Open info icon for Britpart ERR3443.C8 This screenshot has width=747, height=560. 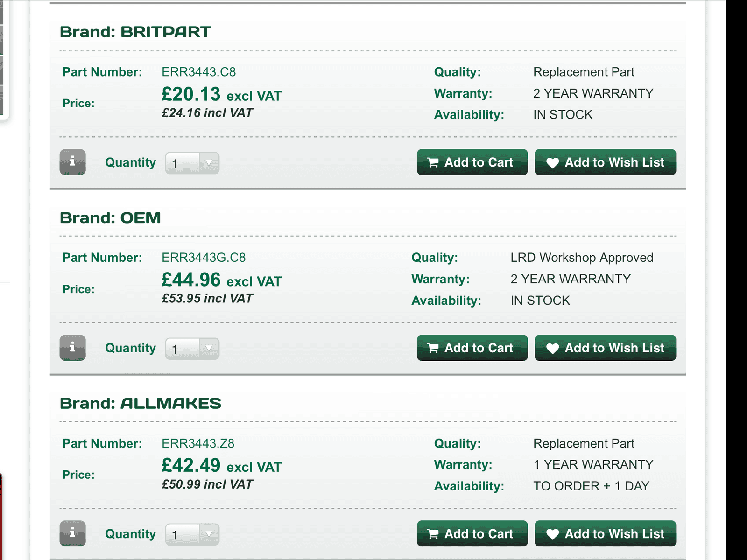pos(72,162)
